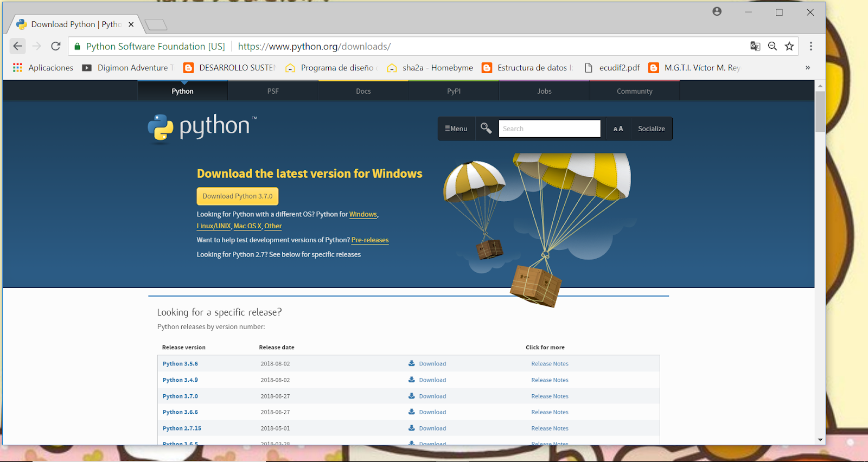Click the scrollbar up arrow
Screen dimensions: 868x462
tap(820, 86)
